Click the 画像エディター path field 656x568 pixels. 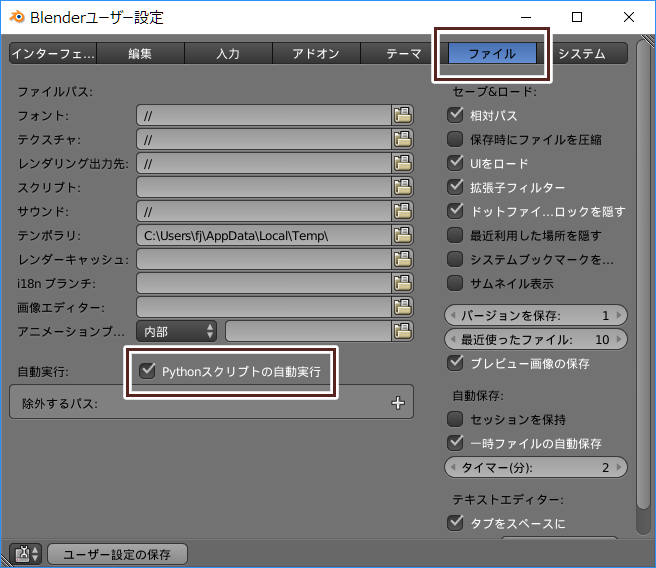point(264,307)
